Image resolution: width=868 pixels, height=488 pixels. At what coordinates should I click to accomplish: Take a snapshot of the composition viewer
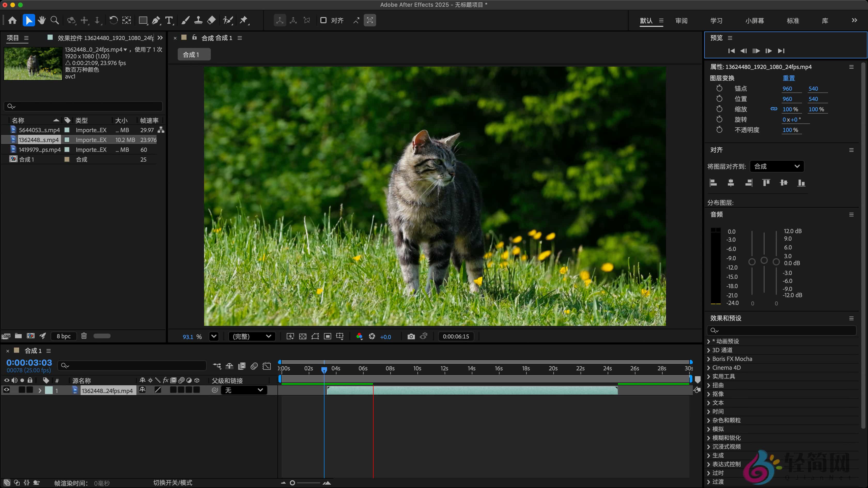[411, 336]
